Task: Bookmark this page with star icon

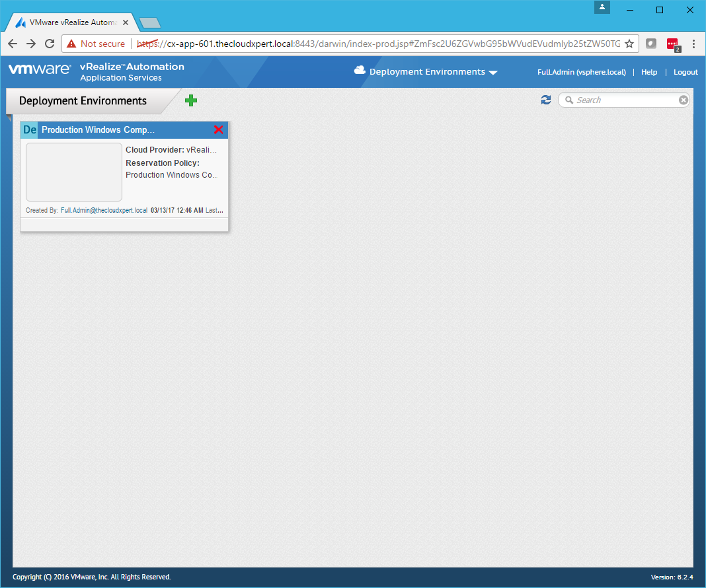Action: (629, 44)
